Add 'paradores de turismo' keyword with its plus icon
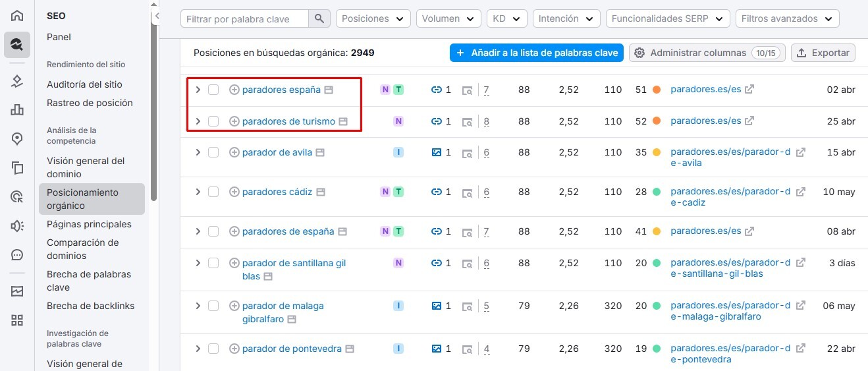The height and width of the screenshot is (371, 868). [x=234, y=121]
